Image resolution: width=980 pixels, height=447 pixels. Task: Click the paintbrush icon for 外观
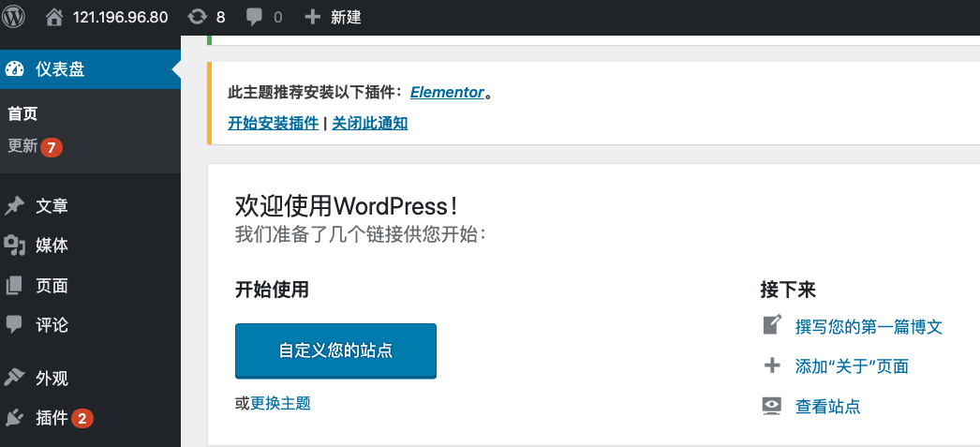click(x=14, y=379)
